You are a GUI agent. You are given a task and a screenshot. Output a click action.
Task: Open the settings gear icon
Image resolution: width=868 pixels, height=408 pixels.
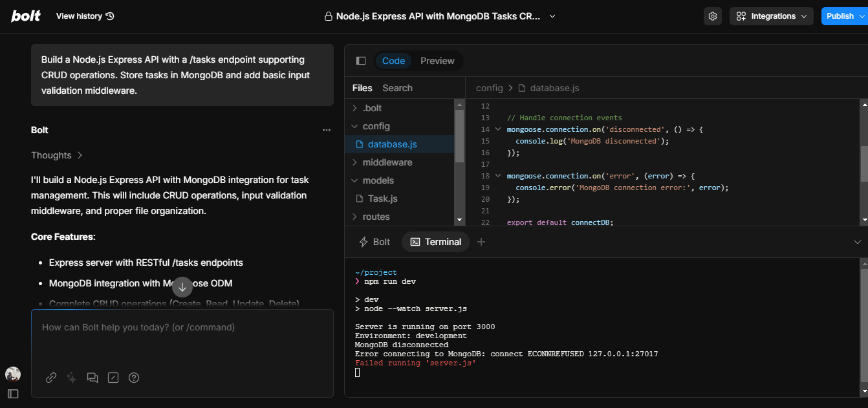(x=712, y=16)
